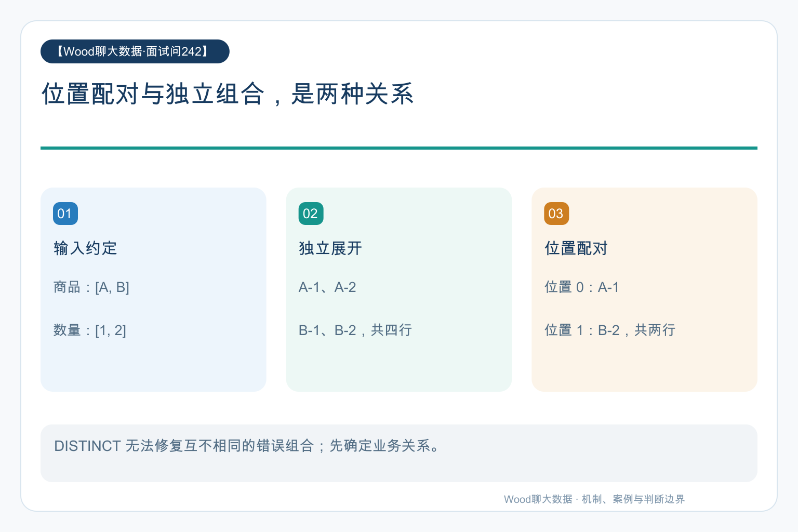The image size is (798, 532).
Task: Click the footer Wood聊大数据 · 机制、案例与判断边界
Action: pos(594,499)
